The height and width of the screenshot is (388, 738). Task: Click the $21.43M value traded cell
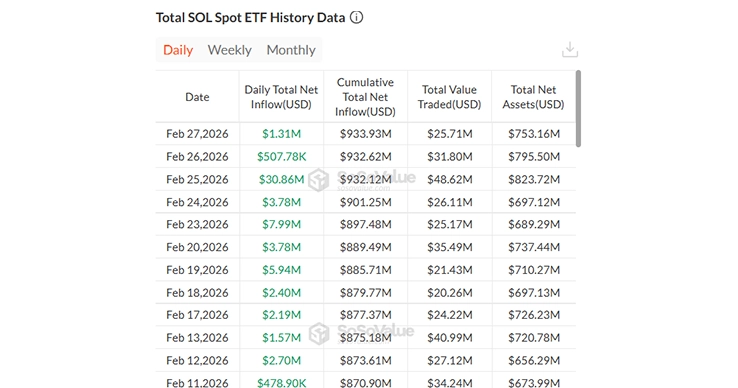pos(449,270)
